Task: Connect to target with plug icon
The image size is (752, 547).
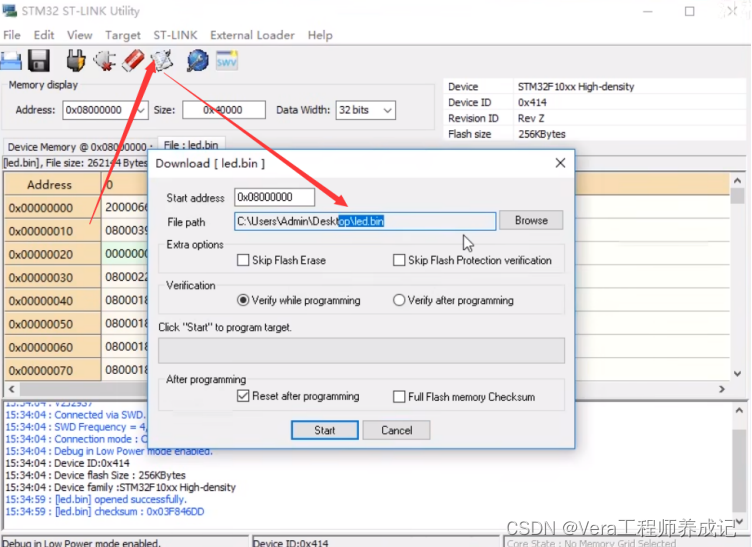Action: [x=76, y=61]
